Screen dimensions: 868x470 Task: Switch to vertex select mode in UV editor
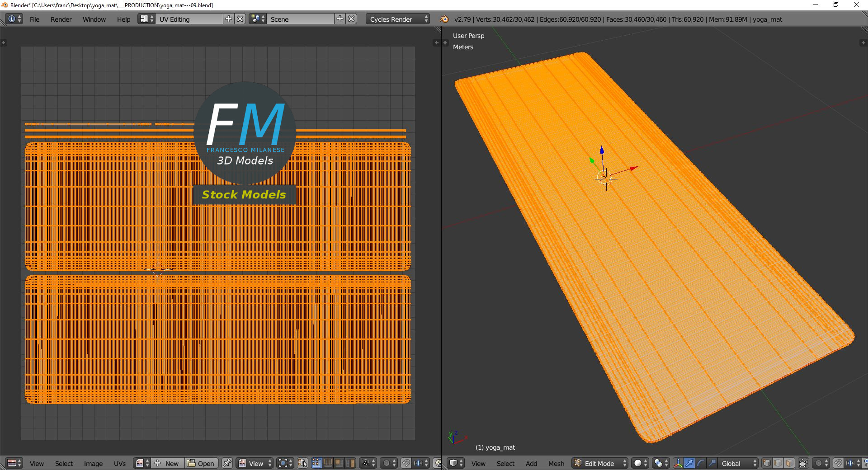(x=316, y=463)
